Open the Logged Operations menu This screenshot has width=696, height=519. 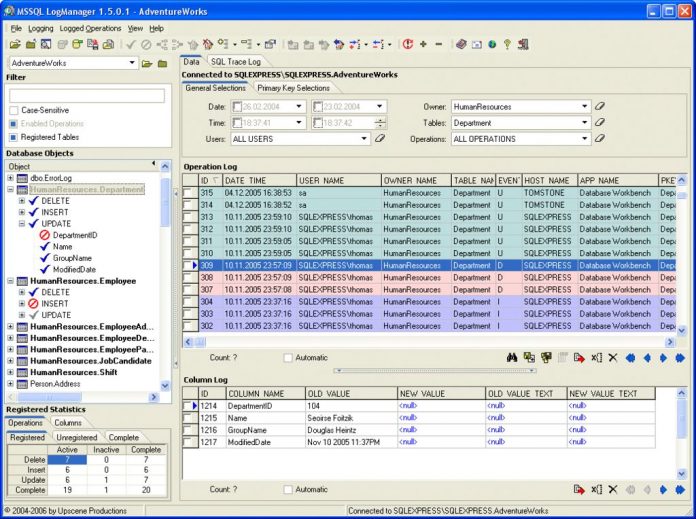[91, 28]
